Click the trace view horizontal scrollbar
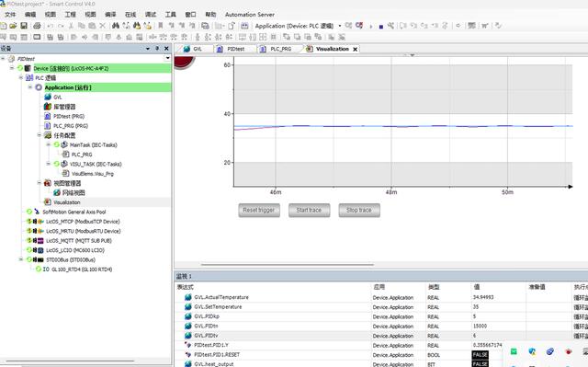The image size is (588, 367). (288, 265)
